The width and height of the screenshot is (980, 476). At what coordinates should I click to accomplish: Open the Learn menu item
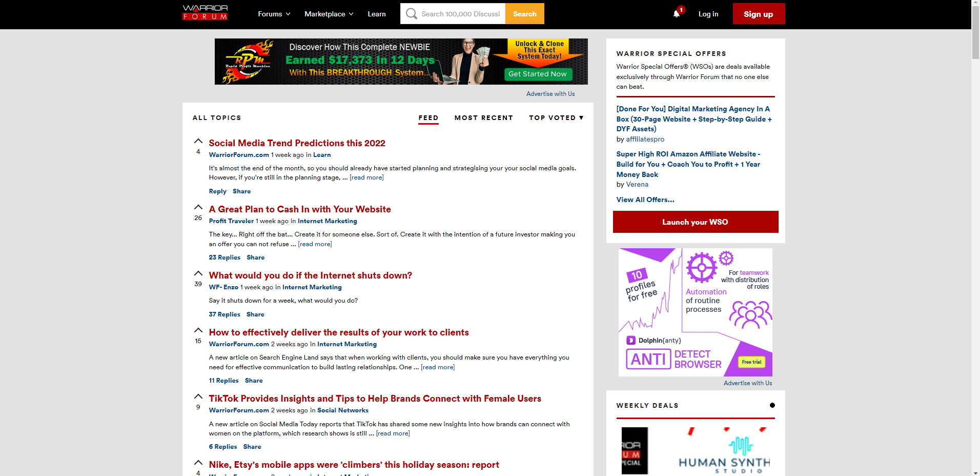[376, 14]
